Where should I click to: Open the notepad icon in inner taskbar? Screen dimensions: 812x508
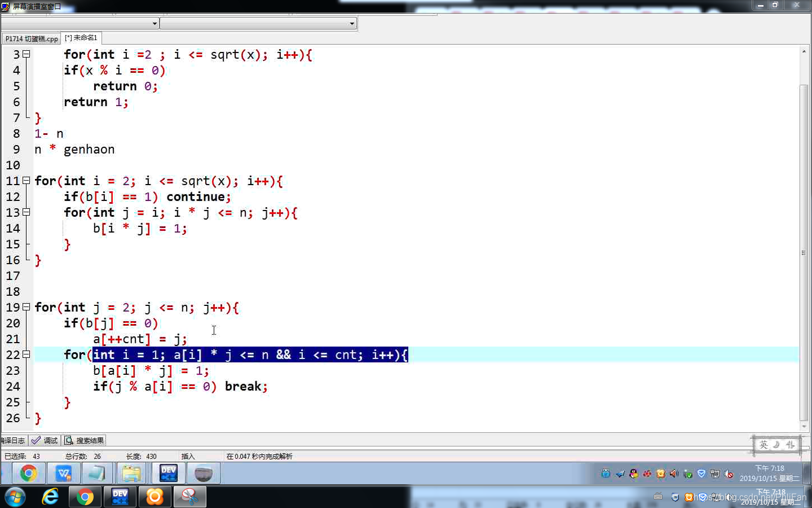point(97,473)
